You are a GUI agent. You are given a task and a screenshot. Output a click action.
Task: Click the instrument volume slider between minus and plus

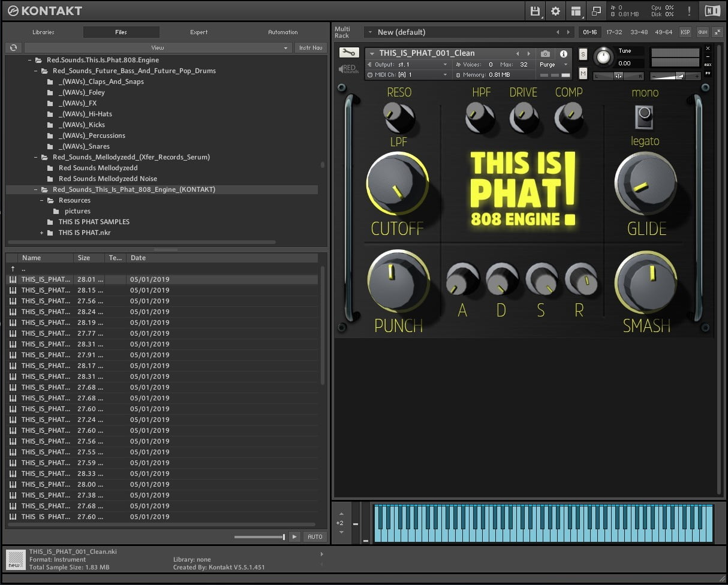(x=676, y=76)
